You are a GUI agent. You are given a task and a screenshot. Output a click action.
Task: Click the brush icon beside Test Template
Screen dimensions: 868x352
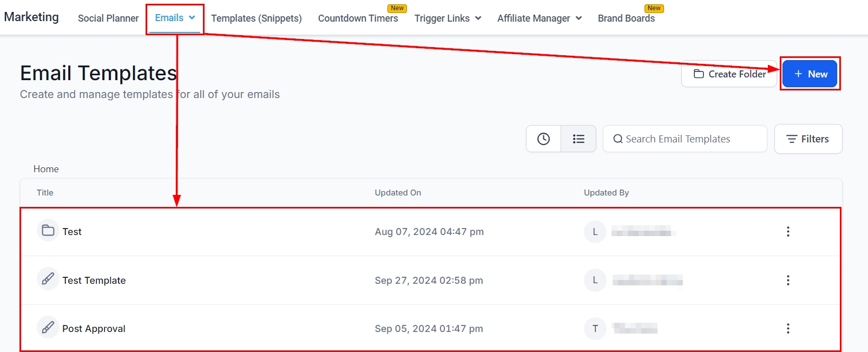point(48,279)
